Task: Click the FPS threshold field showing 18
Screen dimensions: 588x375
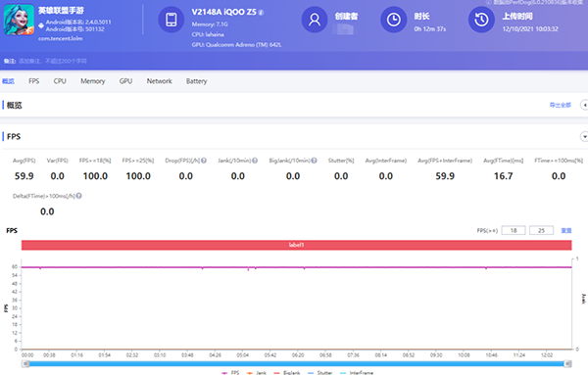Action: [514, 230]
